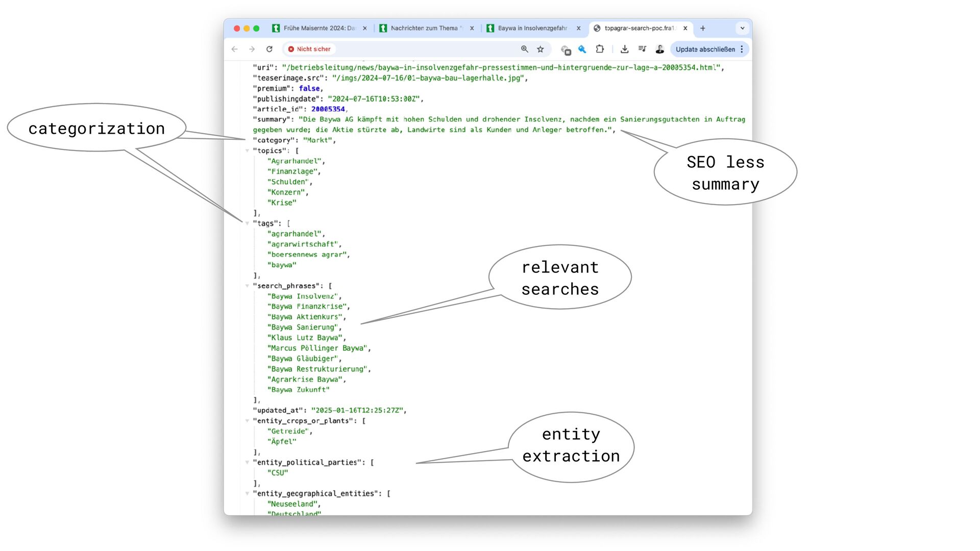This screenshot has width=980, height=551.
Task: Close the 'Nachrichten zum Thema' tab
Action: click(472, 28)
